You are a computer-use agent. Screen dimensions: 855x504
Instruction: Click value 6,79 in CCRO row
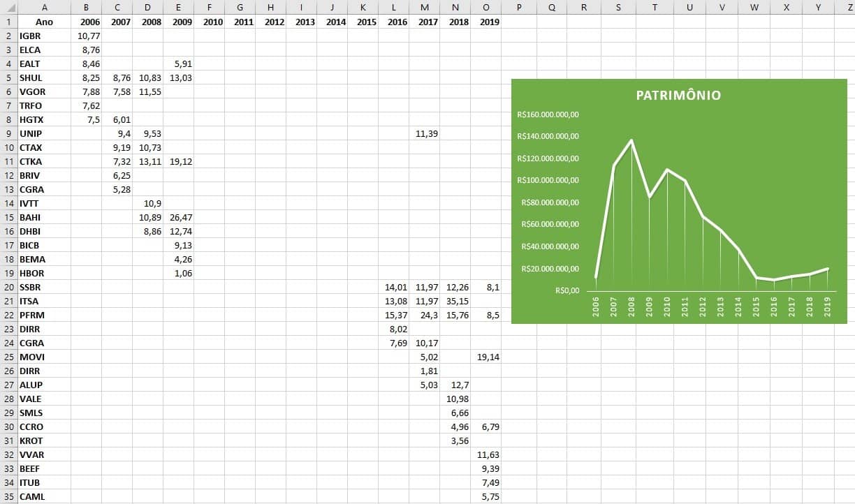coord(485,427)
